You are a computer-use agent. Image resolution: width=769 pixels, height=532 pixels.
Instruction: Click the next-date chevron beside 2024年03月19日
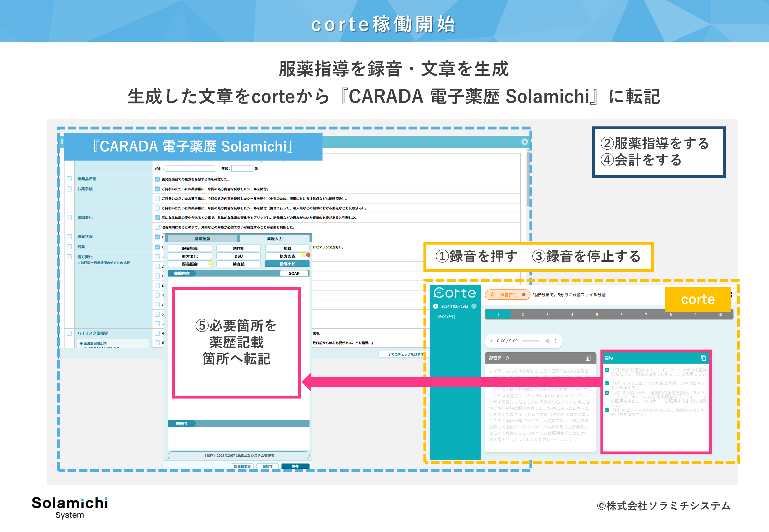[x=474, y=306]
